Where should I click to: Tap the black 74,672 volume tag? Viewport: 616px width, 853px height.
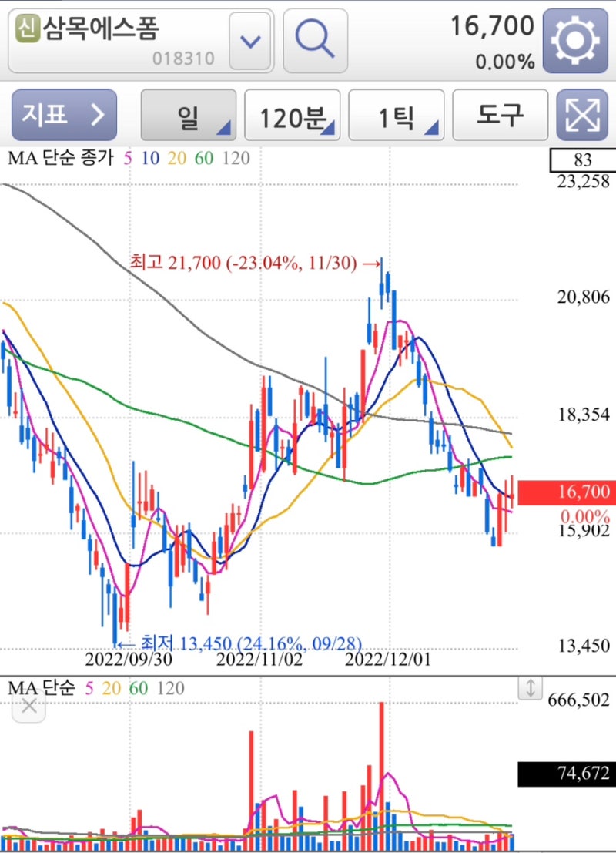click(567, 773)
